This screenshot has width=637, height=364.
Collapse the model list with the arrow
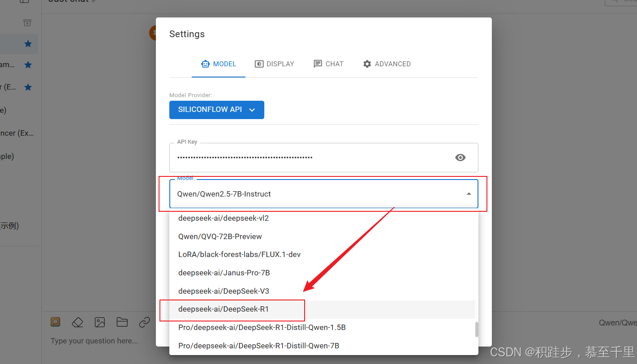[x=469, y=194]
